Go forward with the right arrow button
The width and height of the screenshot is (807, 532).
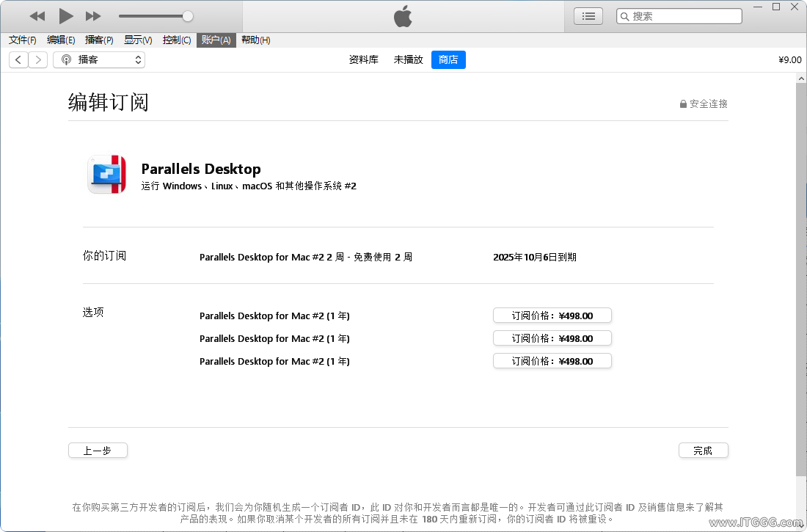pyautogui.click(x=38, y=59)
